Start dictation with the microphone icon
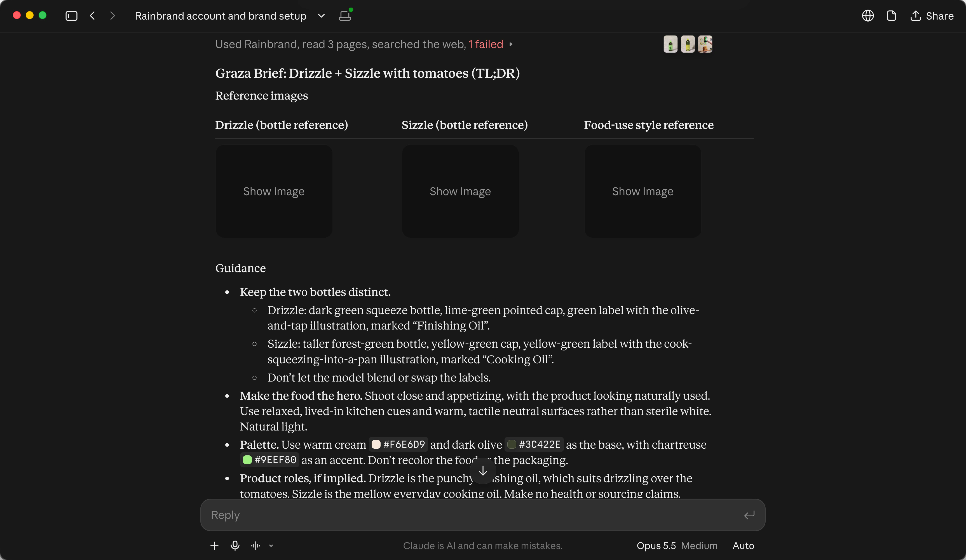The width and height of the screenshot is (966, 560). (x=235, y=545)
